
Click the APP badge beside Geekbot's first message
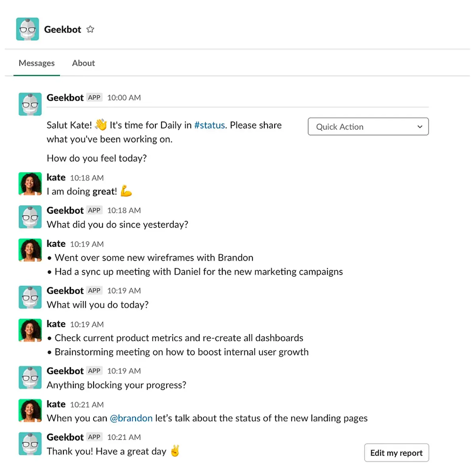click(94, 97)
